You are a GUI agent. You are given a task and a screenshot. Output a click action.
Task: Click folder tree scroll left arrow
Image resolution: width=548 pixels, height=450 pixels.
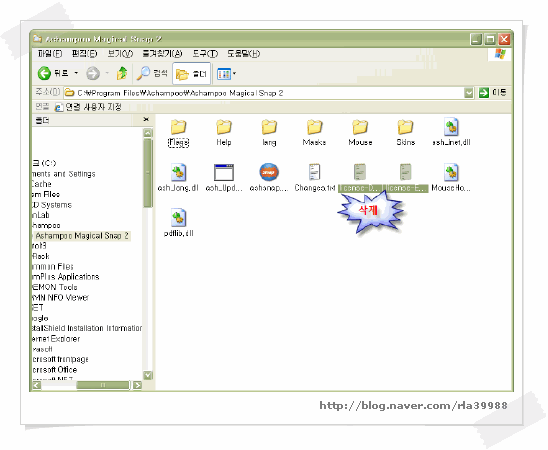tap(37, 385)
